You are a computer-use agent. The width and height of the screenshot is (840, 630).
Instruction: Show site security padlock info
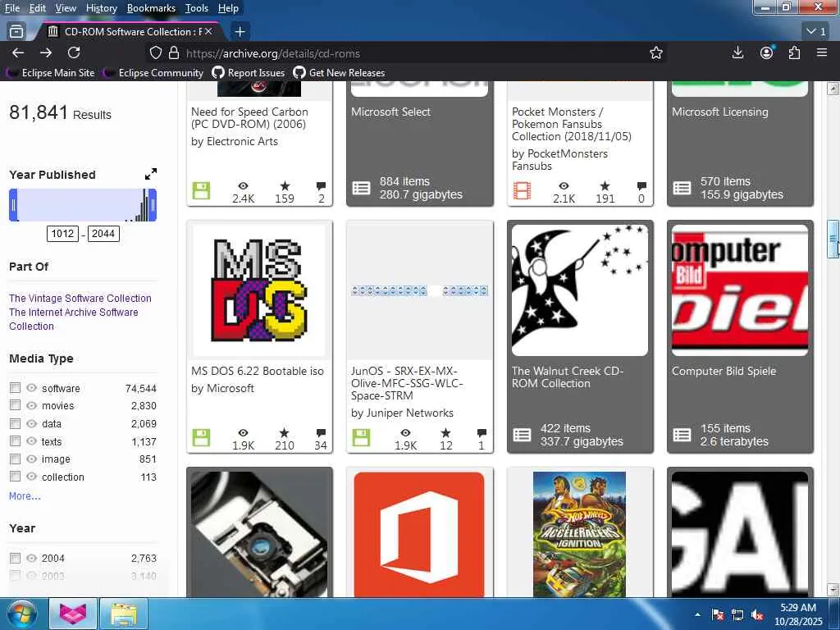coord(174,53)
